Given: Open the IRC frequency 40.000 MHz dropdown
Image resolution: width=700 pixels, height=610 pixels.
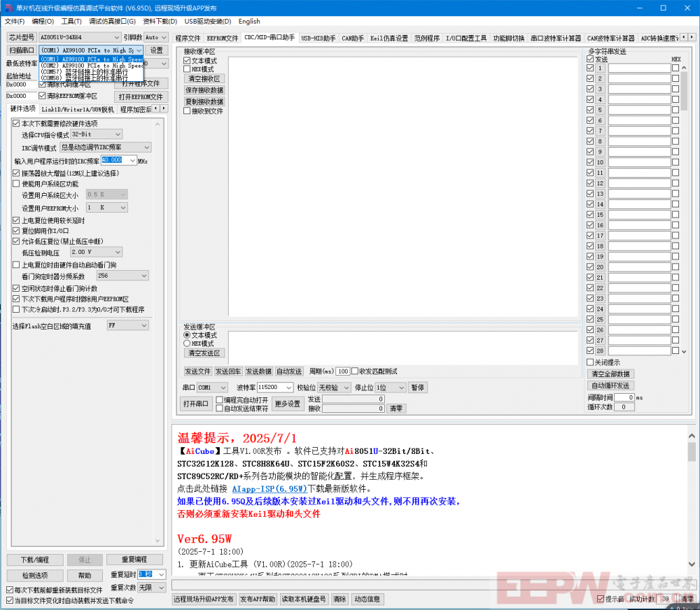Looking at the screenshot, I should [x=132, y=160].
